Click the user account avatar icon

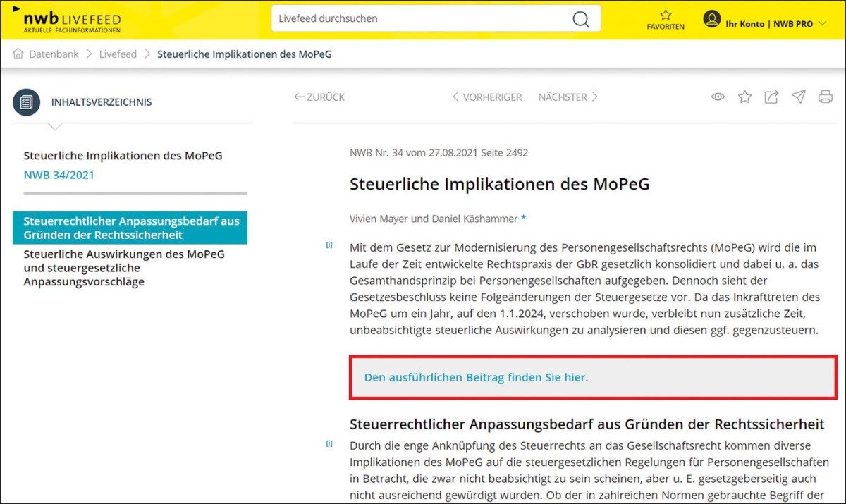(x=711, y=19)
